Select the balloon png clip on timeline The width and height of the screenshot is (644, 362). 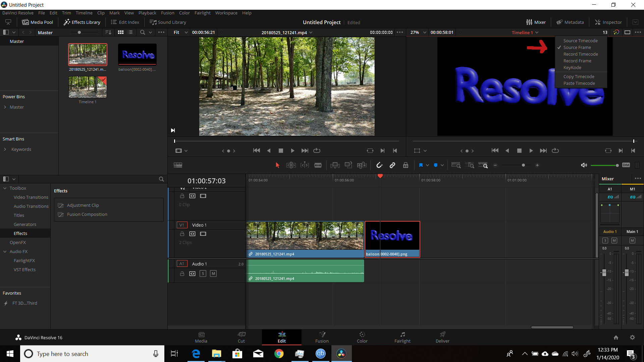click(x=392, y=239)
